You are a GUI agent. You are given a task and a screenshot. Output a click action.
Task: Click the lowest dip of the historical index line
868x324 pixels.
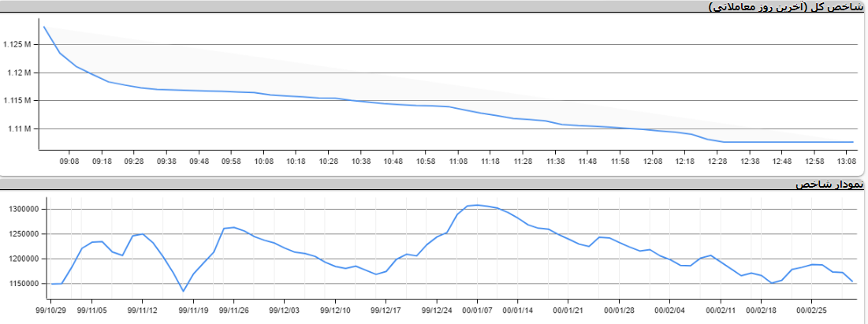pyautogui.click(x=183, y=291)
